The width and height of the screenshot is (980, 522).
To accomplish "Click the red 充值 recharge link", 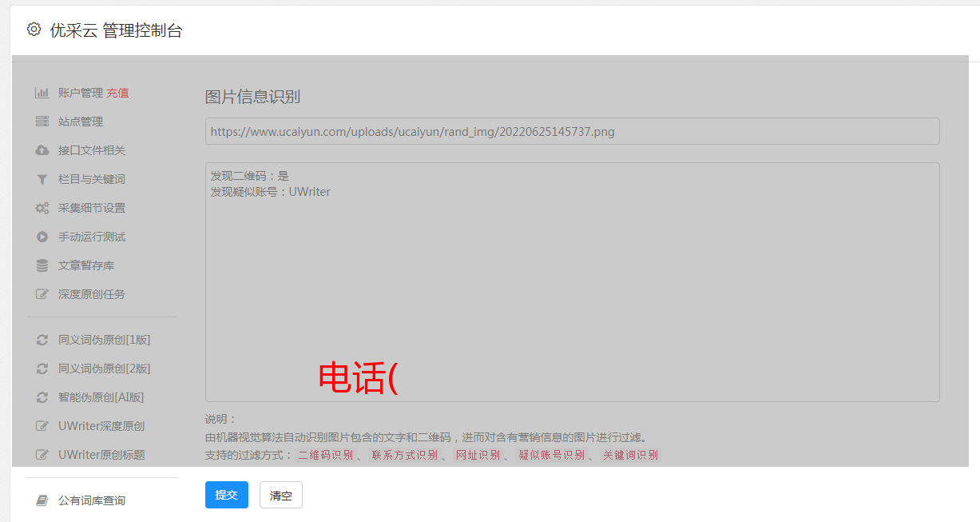I will pos(117,93).
